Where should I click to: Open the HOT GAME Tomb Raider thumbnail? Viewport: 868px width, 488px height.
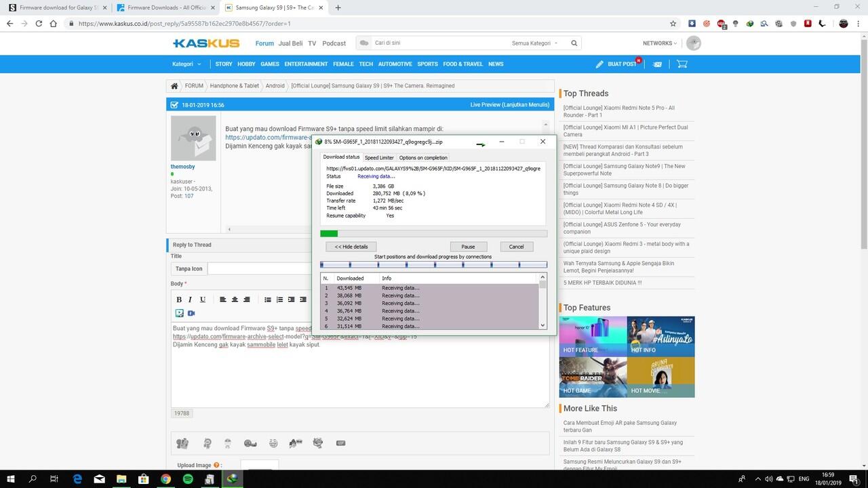[593, 377]
